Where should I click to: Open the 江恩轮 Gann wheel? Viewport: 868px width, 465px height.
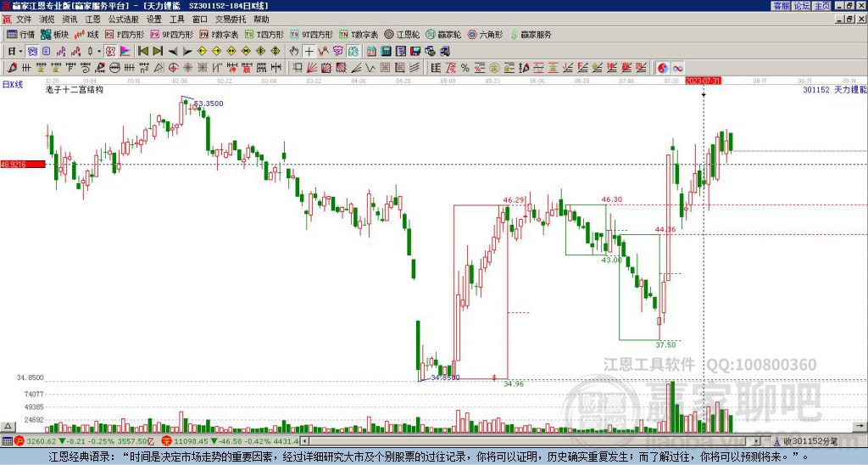pyautogui.click(x=402, y=34)
